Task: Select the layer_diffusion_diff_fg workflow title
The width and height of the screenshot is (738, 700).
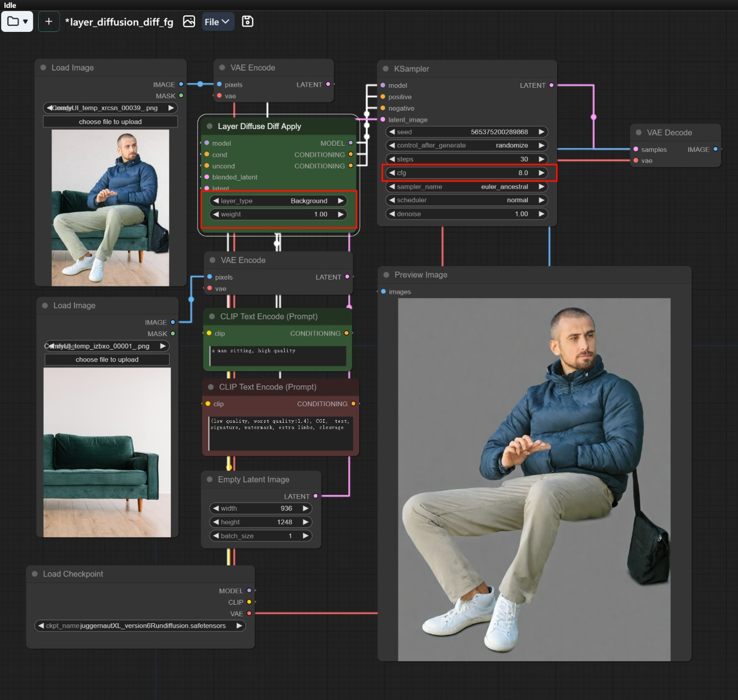Action: (x=119, y=22)
